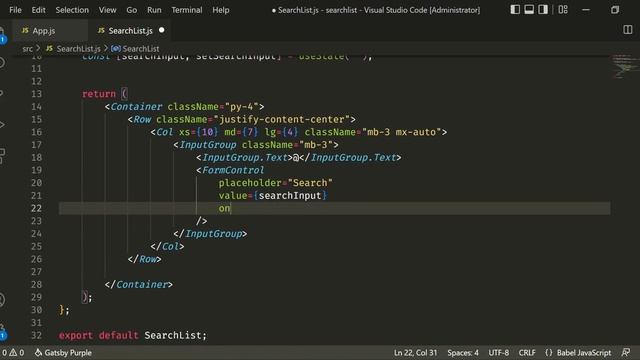
Task: Open the SearchList.js breadcrumb dropdown
Action: pyautogui.click(x=78, y=49)
